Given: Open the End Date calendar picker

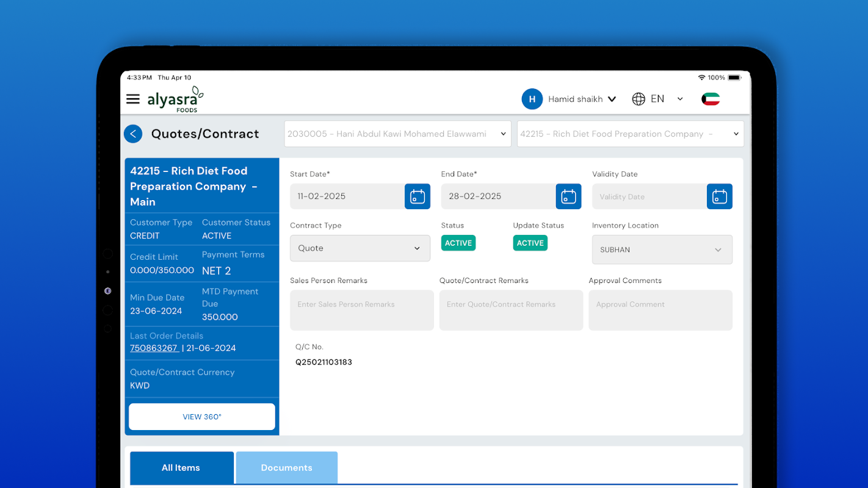Looking at the screenshot, I should coord(568,196).
